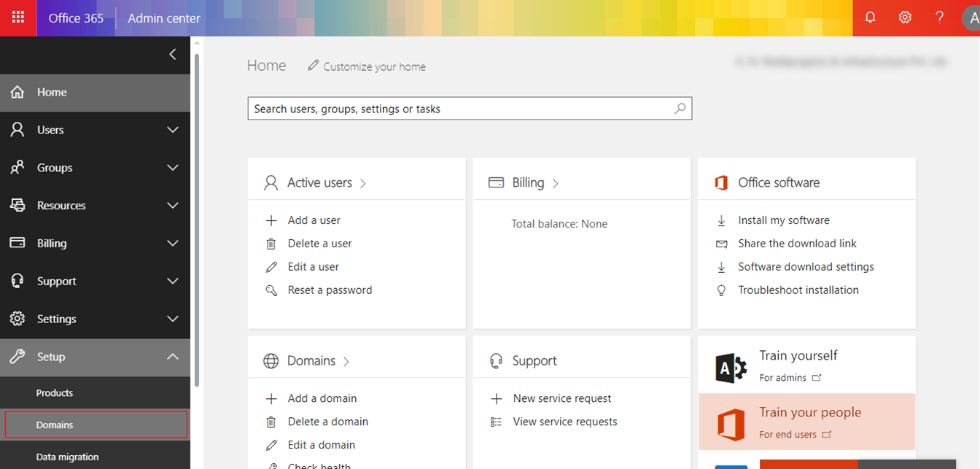Expand the Groups menu chevron
This screenshot has width=980, height=469.
point(173,168)
